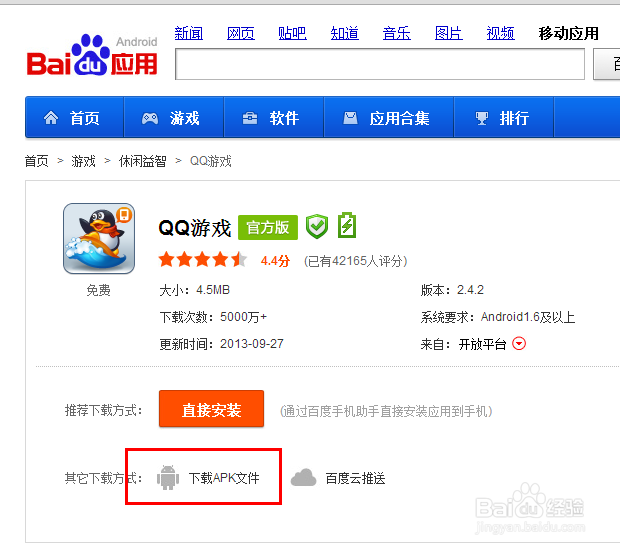Go to 休闲益智 in the breadcrumb
This screenshot has width=620, height=549.
click(142, 161)
